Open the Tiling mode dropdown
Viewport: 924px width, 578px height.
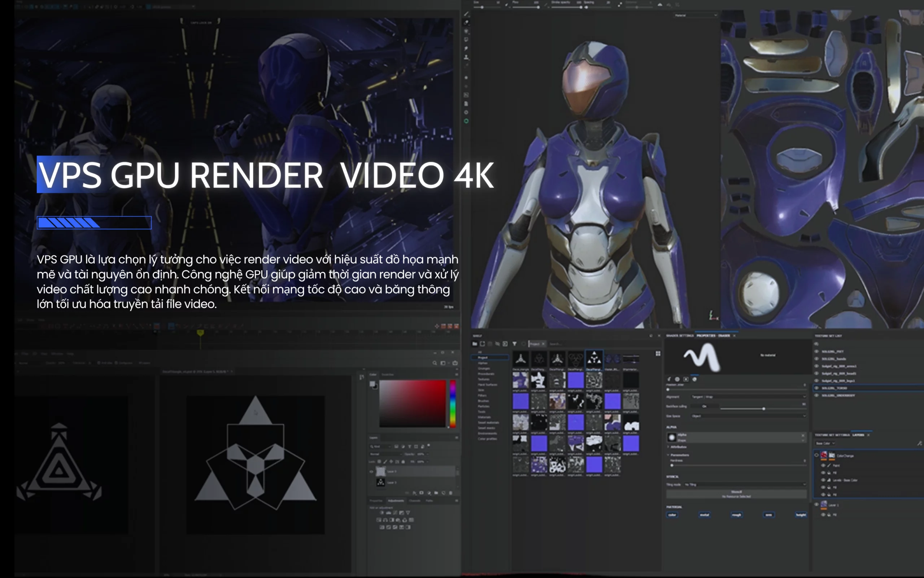(x=745, y=485)
